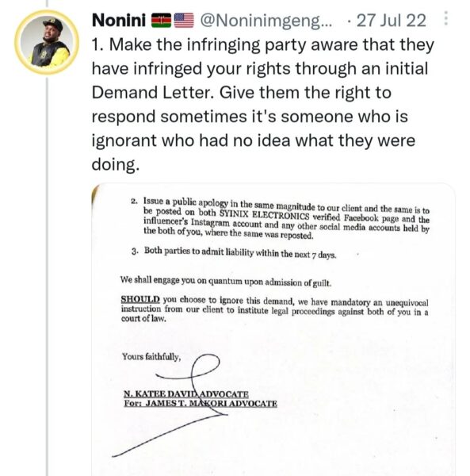This screenshot has height=476, width=470.
Task: Click item 2 about the public apology
Action: (281, 219)
